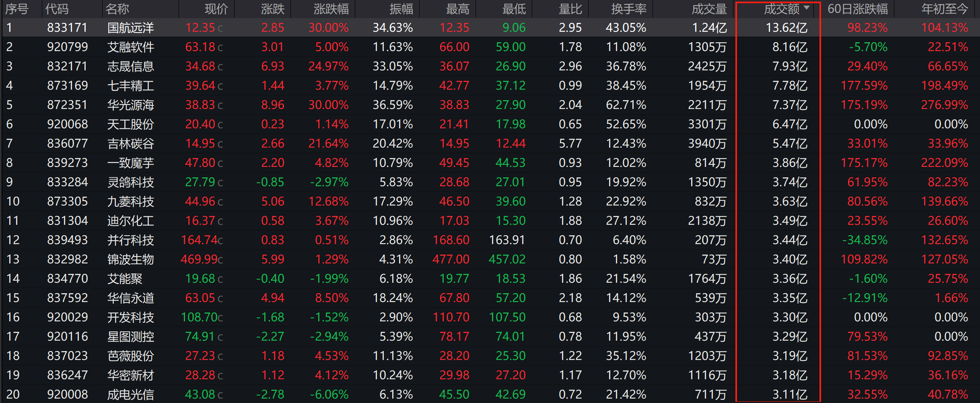Click stock code 873169

[x=67, y=86]
